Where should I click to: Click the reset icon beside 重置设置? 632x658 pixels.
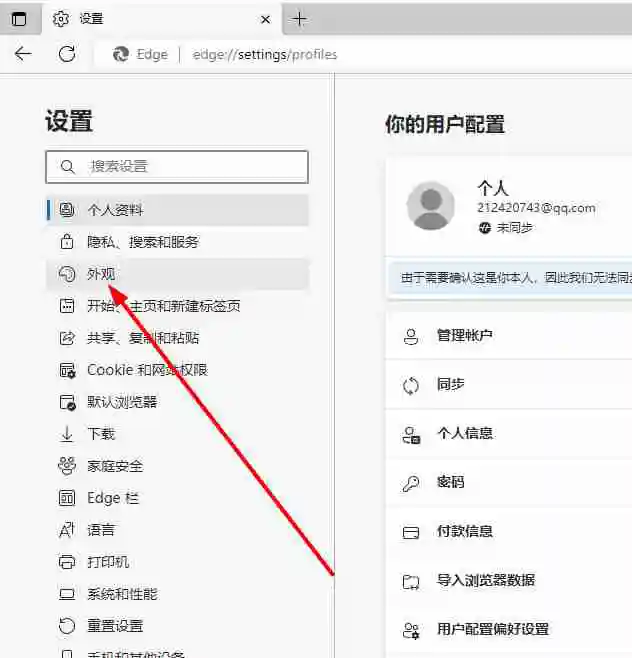click(x=67, y=626)
